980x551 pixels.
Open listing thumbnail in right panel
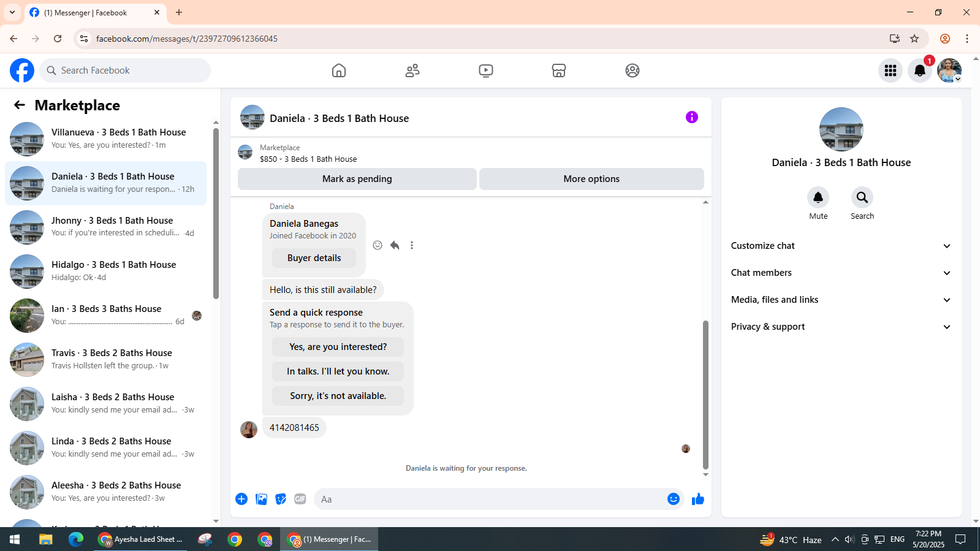(x=841, y=129)
